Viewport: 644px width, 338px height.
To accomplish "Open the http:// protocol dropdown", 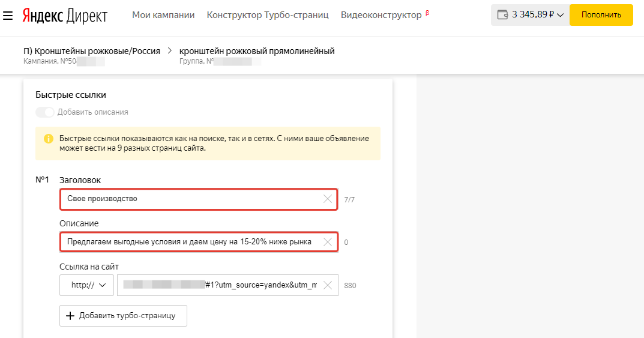I will [86, 285].
